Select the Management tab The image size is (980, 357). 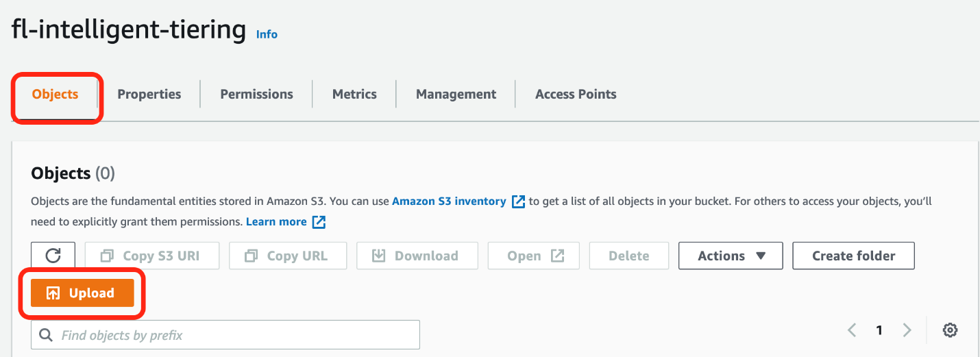(x=456, y=95)
